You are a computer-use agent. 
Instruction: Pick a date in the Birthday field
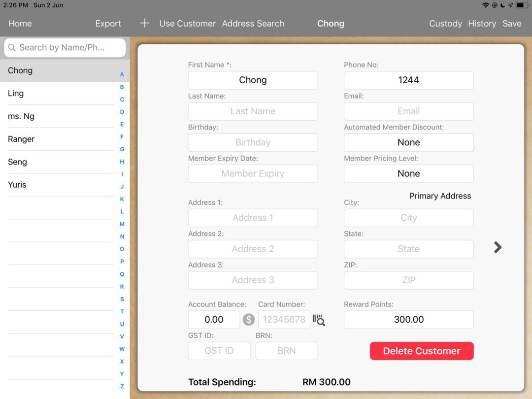(x=253, y=142)
